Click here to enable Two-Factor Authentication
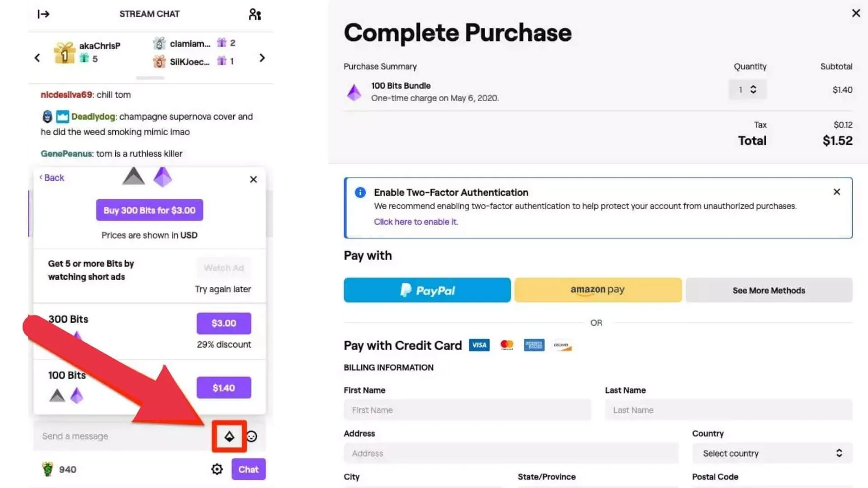The height and width of the screenshot is (488, 868). click(x=415, y=222)
